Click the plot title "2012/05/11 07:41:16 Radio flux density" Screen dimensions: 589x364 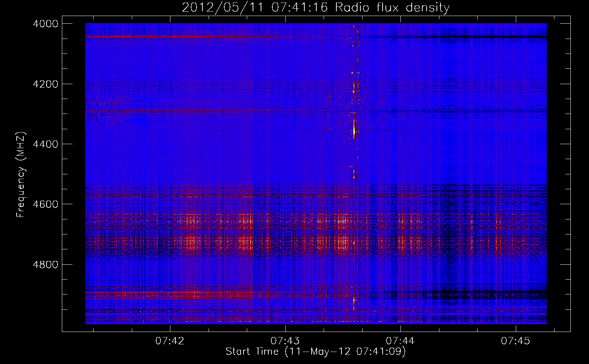point(316,8)
